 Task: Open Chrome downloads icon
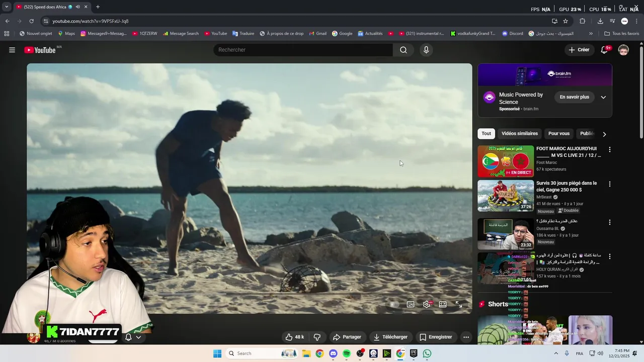tap(600, 21)
